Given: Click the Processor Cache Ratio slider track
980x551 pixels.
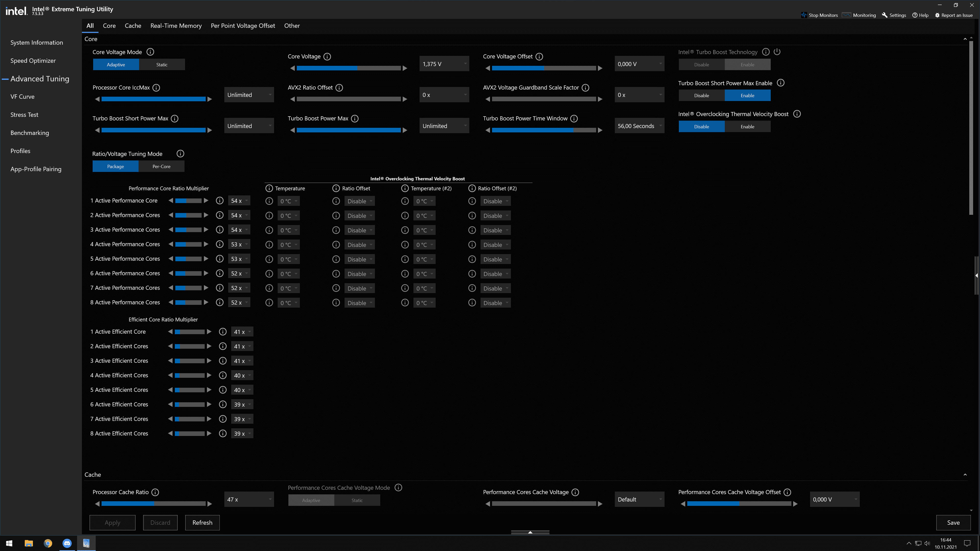Looking at the screenshot, I should [x=154, y=504].
